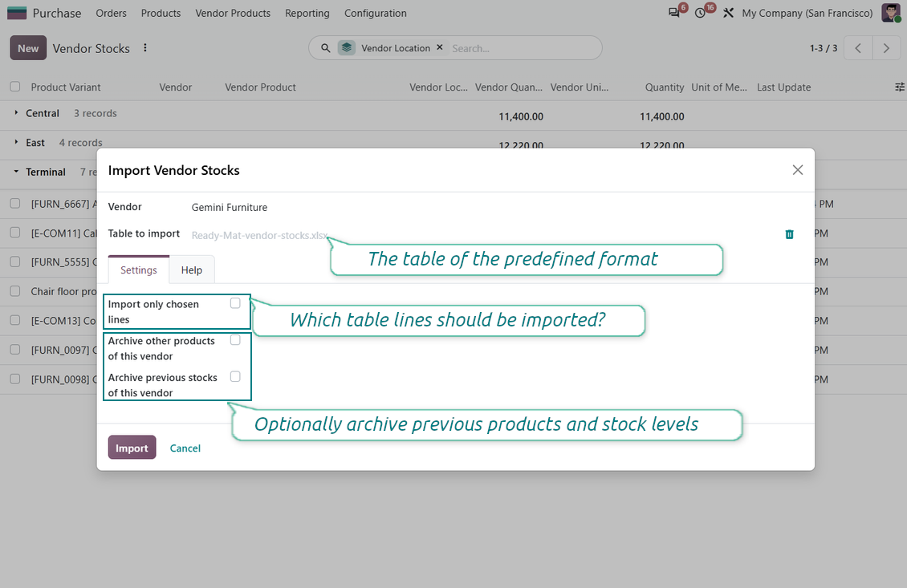Tick Archive other products of this vendor

point(235,340)
